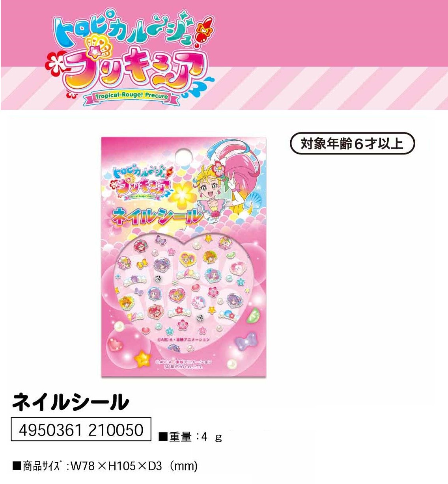
Task: Click the green heart gem on package
Action: click(254, 314)
